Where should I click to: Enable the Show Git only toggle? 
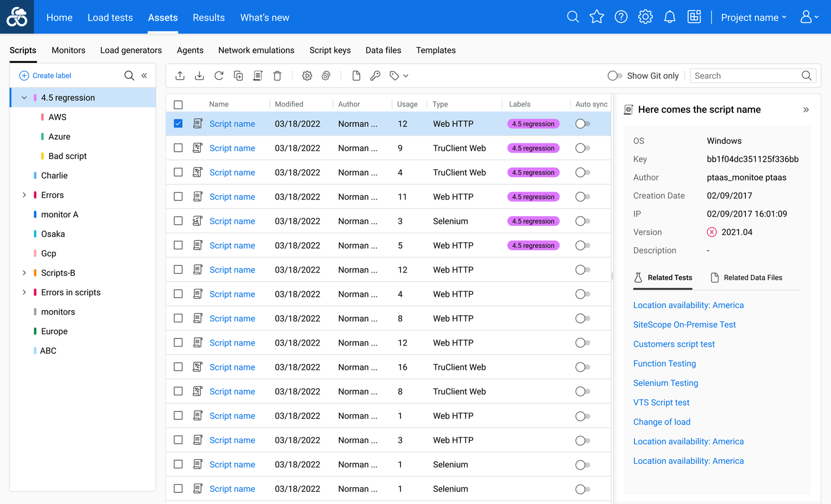[614, 76]
